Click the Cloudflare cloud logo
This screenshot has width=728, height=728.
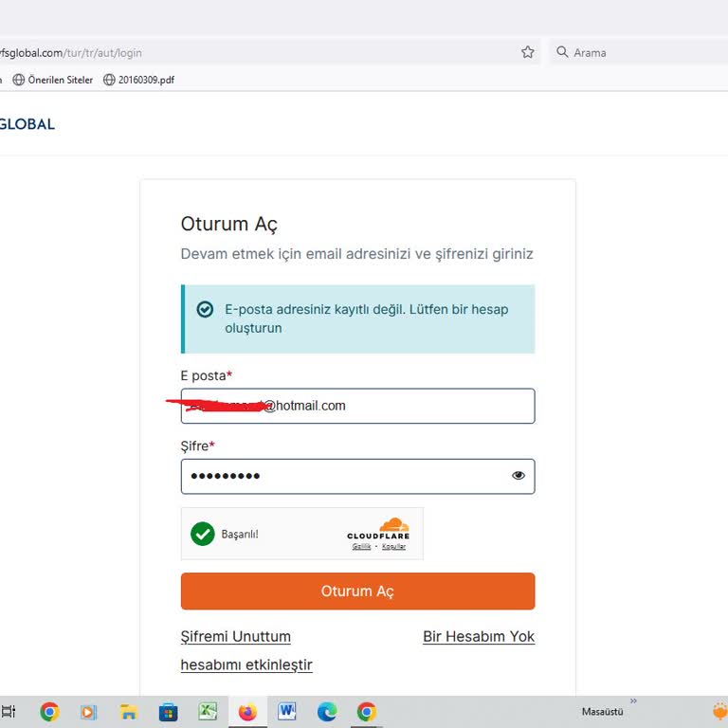(x=394, y=524)
